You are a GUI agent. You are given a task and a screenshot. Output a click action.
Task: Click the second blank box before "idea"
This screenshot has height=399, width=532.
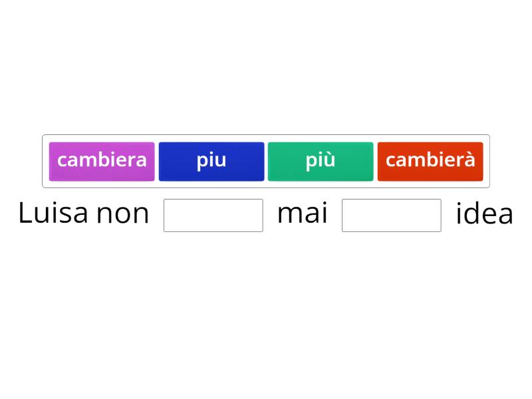coord(391,214)
